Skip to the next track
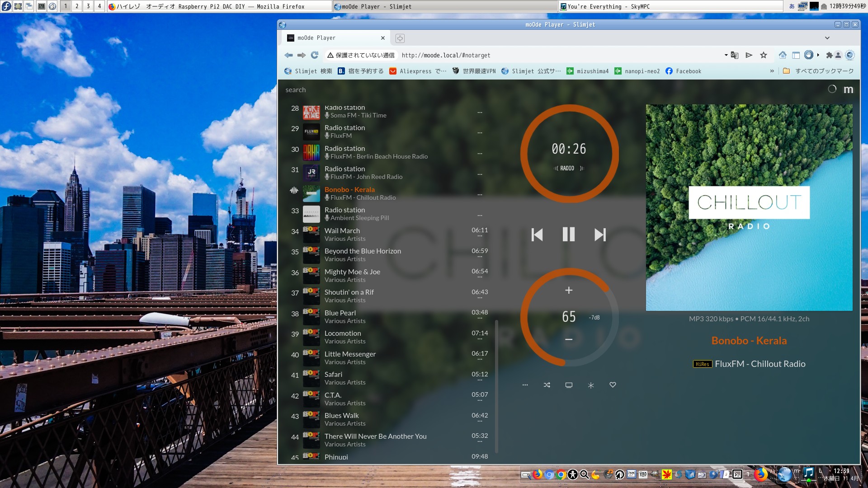 pos(599,235)
